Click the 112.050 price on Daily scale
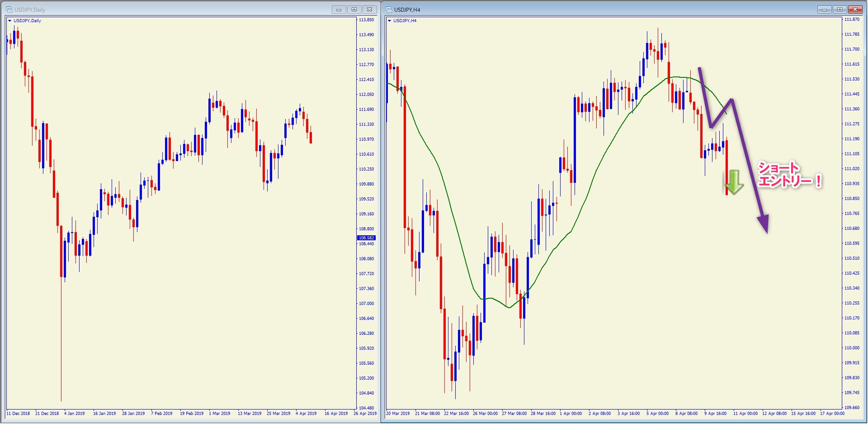Screen dimensions: 868x424 (367, 95)
